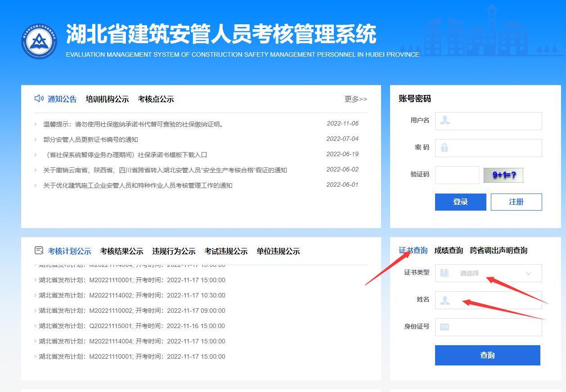Click the English subtitle EVALUATION MANAGEMENT SYSTEM
This screenshot has width=566, height=392.
point(243,54)
